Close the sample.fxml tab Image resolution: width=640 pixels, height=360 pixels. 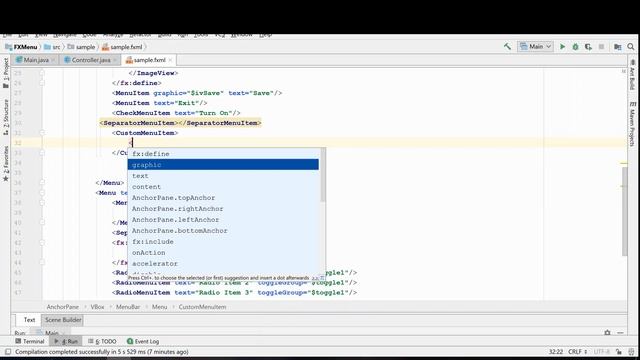click(x=170, y=60)
